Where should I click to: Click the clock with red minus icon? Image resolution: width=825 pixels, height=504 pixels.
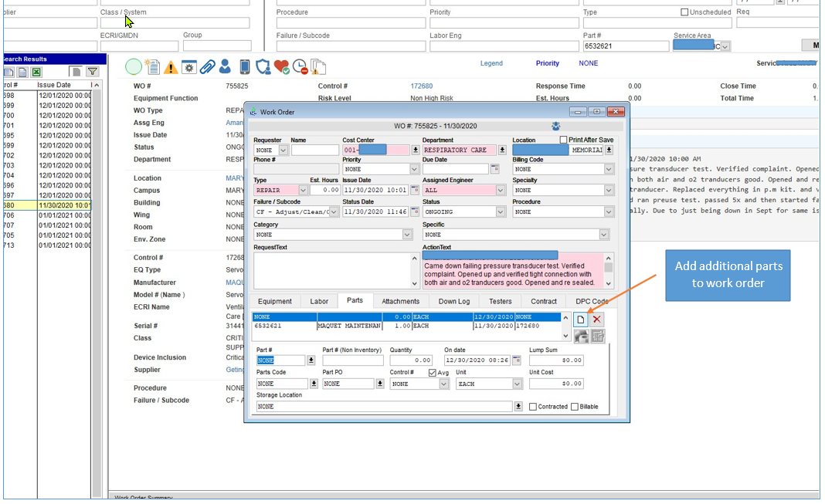click(300, 66)
